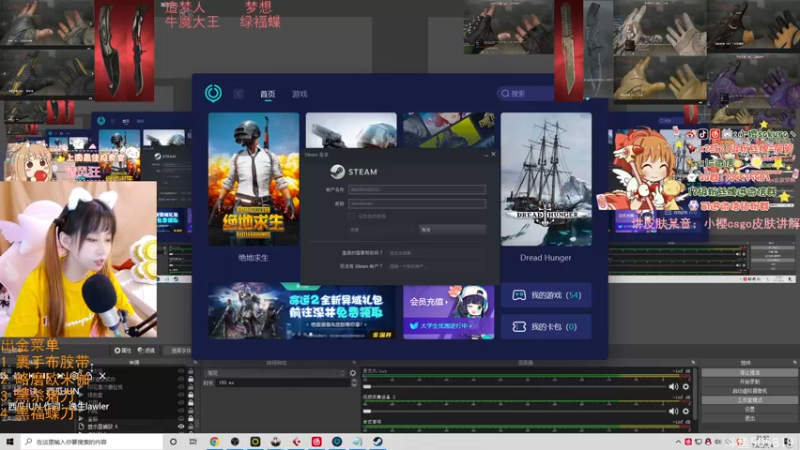Screen dimensions: 800x450
Task: Click the 滤镜 filters button in OBS
Action: coord(147,351)
